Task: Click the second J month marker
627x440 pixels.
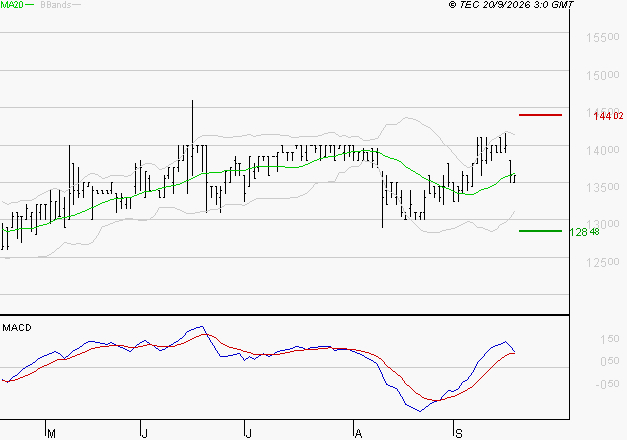Action: point(248,434)
